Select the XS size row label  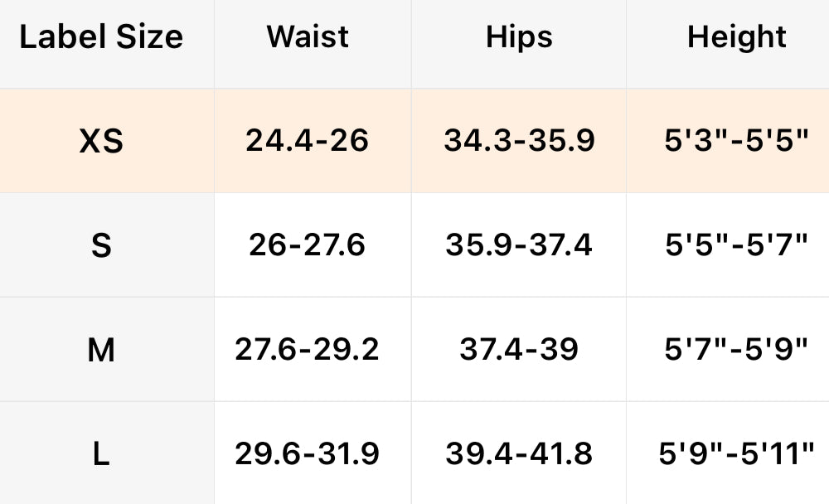coord(101,142)
